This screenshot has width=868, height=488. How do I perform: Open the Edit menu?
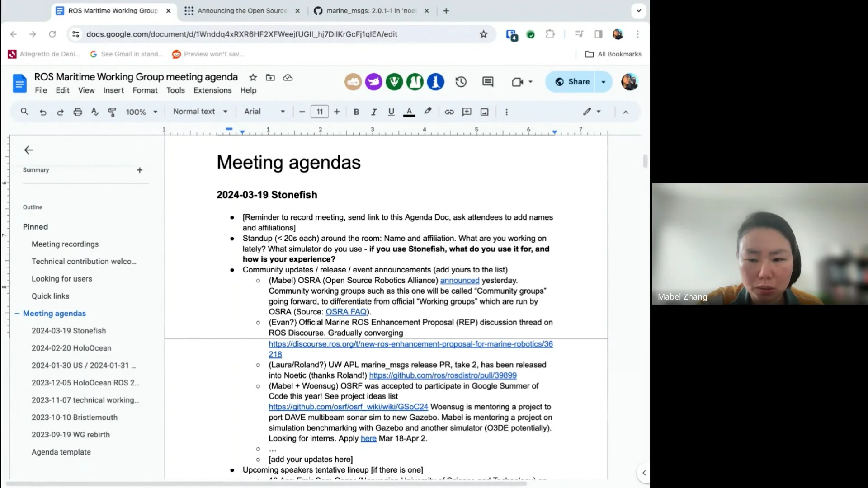point(62,90)
